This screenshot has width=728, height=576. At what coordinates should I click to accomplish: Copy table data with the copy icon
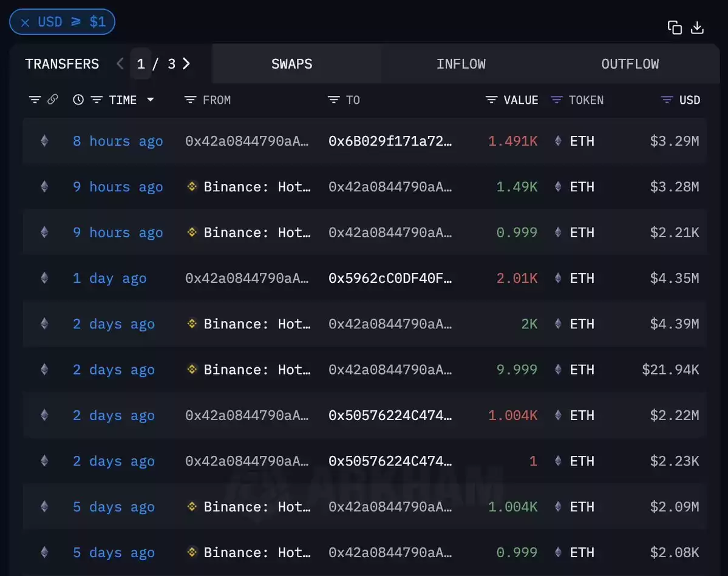[674, 28]
